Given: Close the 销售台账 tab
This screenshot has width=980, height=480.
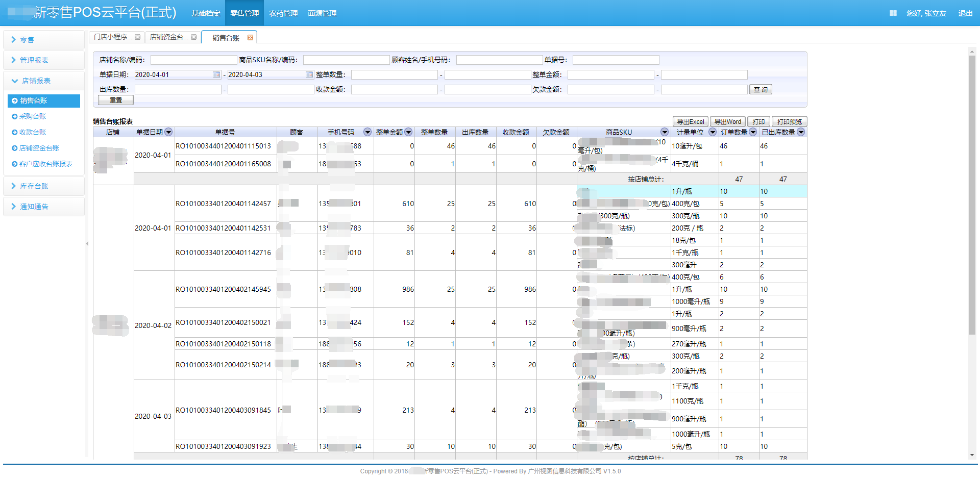Looking at the screenshot, I should [x=250, y=38].
